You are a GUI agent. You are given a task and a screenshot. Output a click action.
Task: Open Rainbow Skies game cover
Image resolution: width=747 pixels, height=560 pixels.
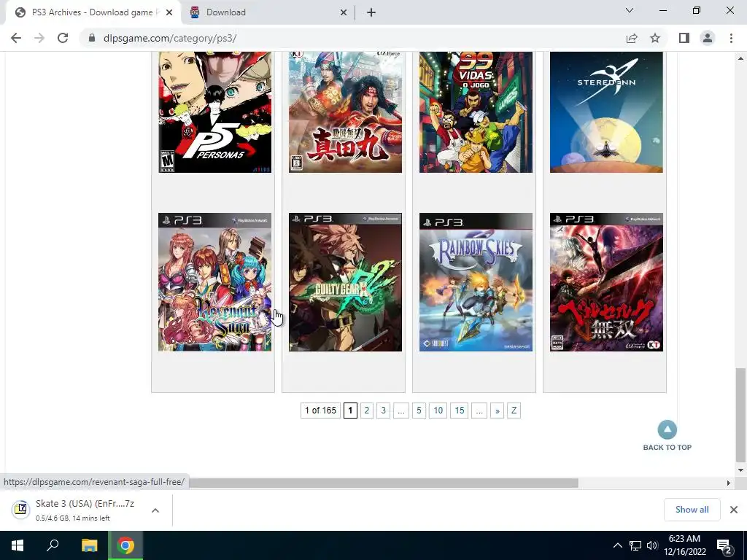click(x=476, y=282)
